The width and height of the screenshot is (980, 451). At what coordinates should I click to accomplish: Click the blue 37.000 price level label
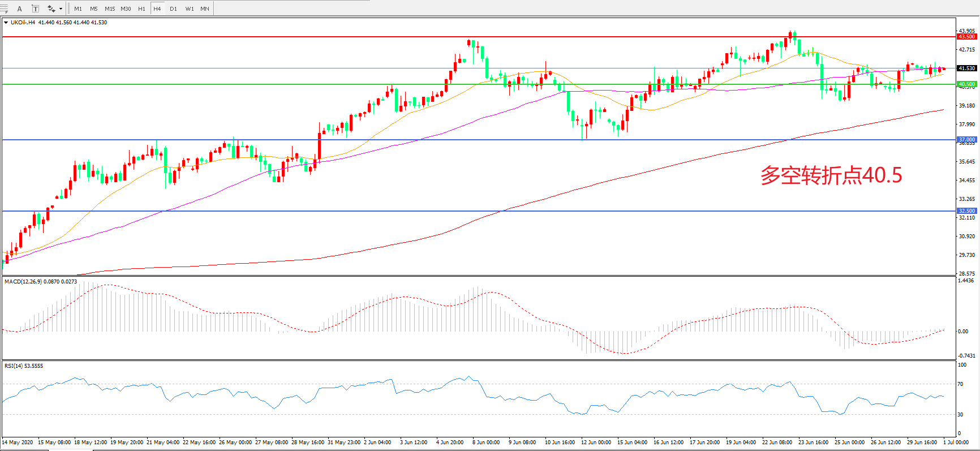966,140
